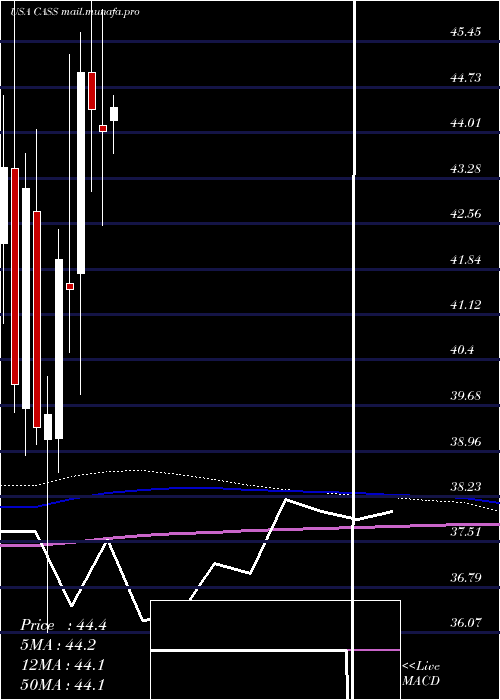Click the 37.51 price axis label
The width and height of the screenshot is (500, 700).
click(466, 532)
